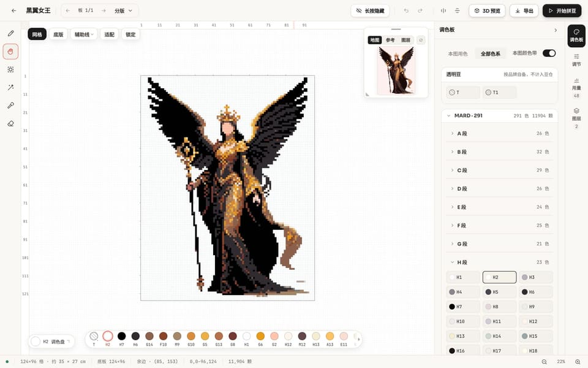Select the eyedropper tool
The image size is (588, 368).
click(x=10, y=105)
